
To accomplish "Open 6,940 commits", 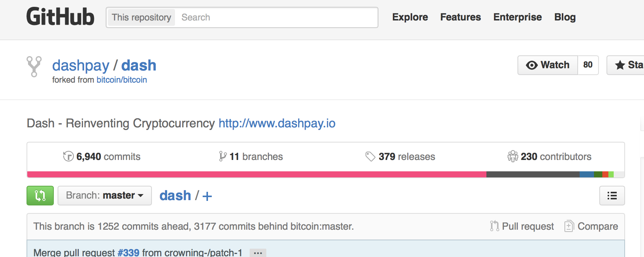I will point(102,156).
